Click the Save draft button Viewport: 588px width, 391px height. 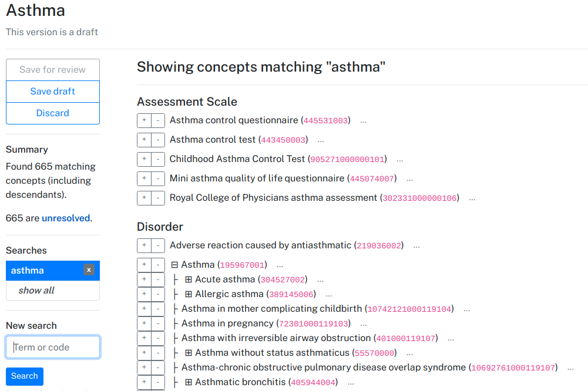click(x=53, y=92)
